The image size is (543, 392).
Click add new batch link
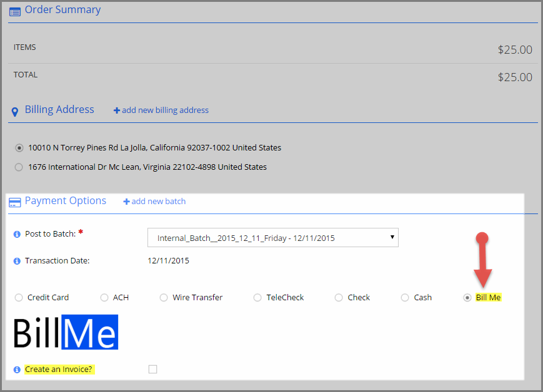click(154, 202)
